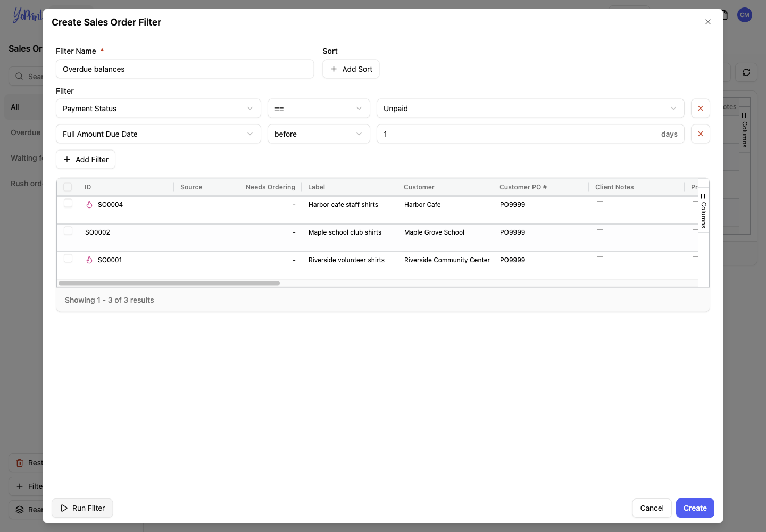
Task: Click the rush flame icon for SO0004
Action: click(x=89, y=205)
